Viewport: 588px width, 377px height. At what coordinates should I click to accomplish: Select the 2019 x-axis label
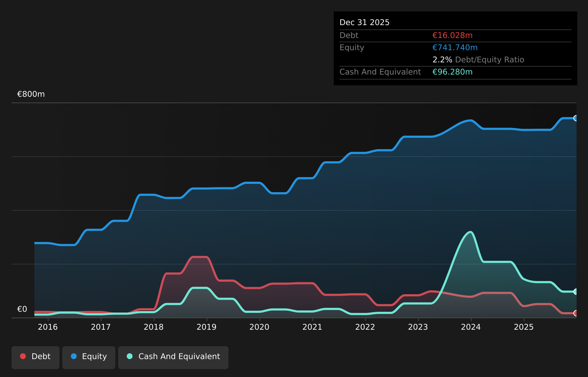pyautogui.click(x=207, y=327)
